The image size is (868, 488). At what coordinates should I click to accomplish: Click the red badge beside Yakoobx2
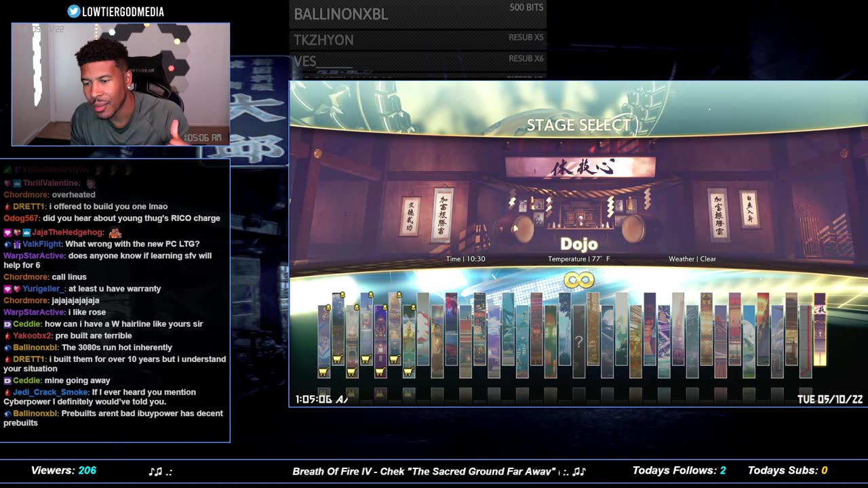point(7,335)
